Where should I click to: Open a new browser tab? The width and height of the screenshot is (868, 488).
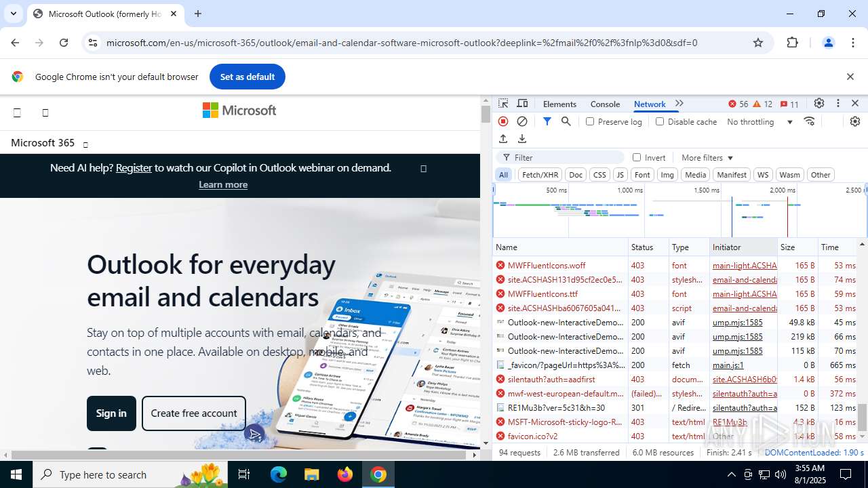coord(198,14)
